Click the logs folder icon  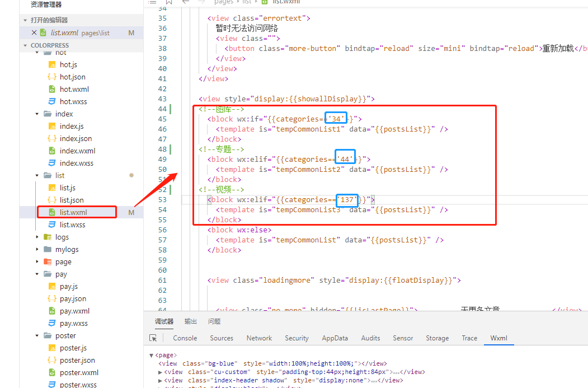(48, 237)
